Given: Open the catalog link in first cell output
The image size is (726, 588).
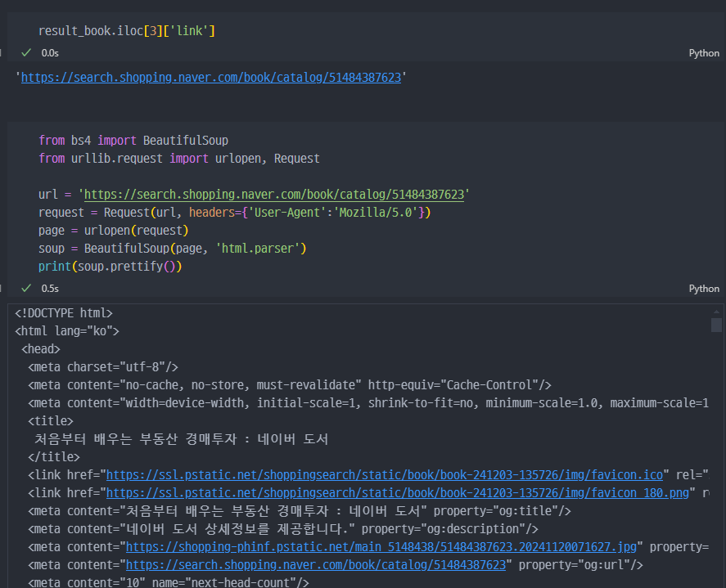Looking at the screenshot, I should (210, 77).
